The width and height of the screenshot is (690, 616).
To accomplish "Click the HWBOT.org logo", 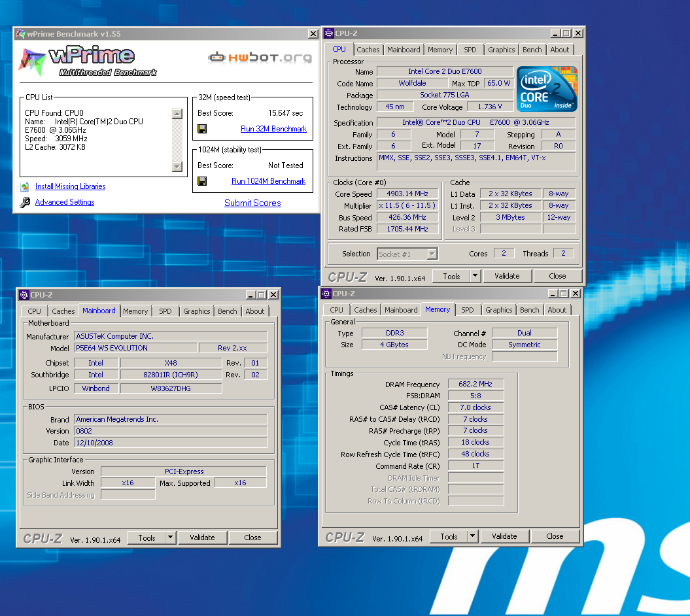I will click(260, 57).
